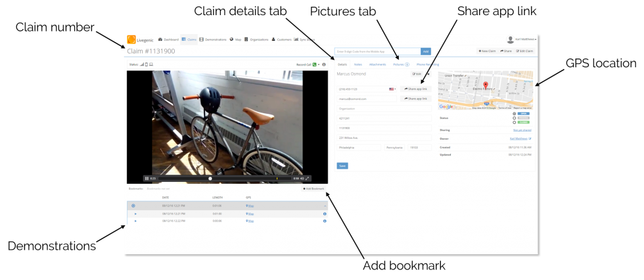Click the Livegenic logo icon
The width and height of the screenshot is (644, 280).
coord(131,40)
